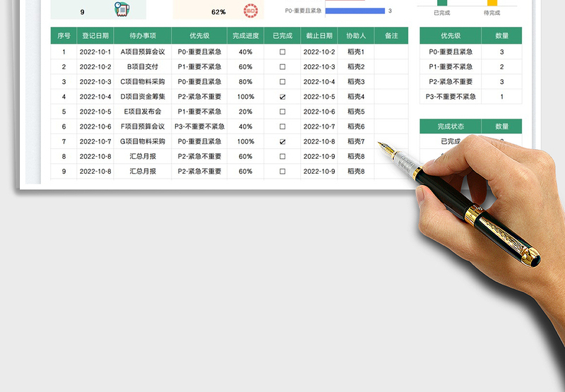565x392 pixels.
Task: Select the 2022-10-1 registration date cell
Action: click(x=95, y=52)
